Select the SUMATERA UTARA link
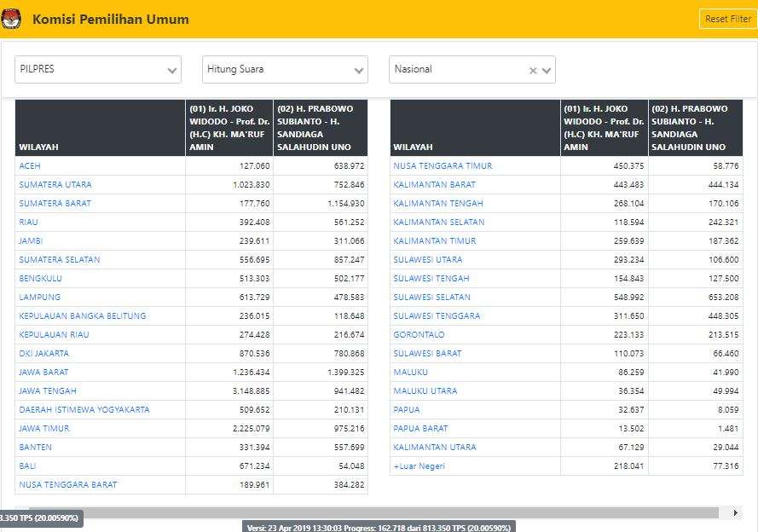Image resolution: width=758 pixels, height=532 pixels. click(55, 185)
